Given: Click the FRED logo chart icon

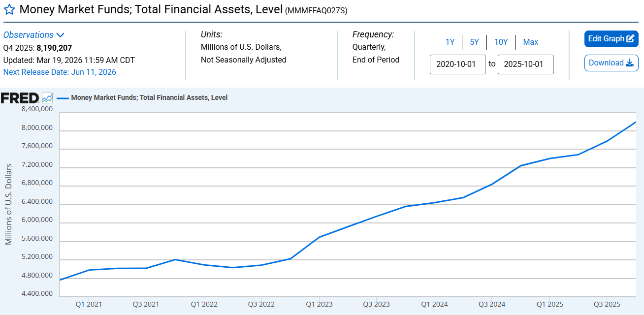Looking at the screenshot, I should pyautogui.click(x=48, y=97).
